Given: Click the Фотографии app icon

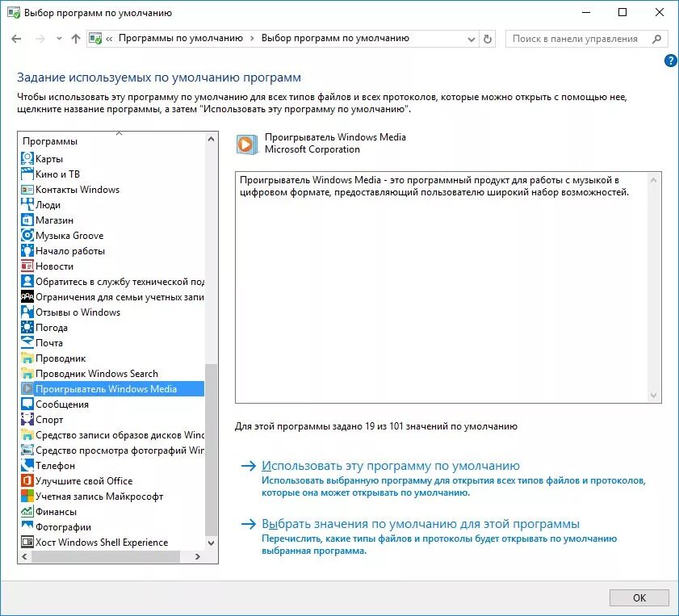Looking at the screenshot, I should coord(27,527).
